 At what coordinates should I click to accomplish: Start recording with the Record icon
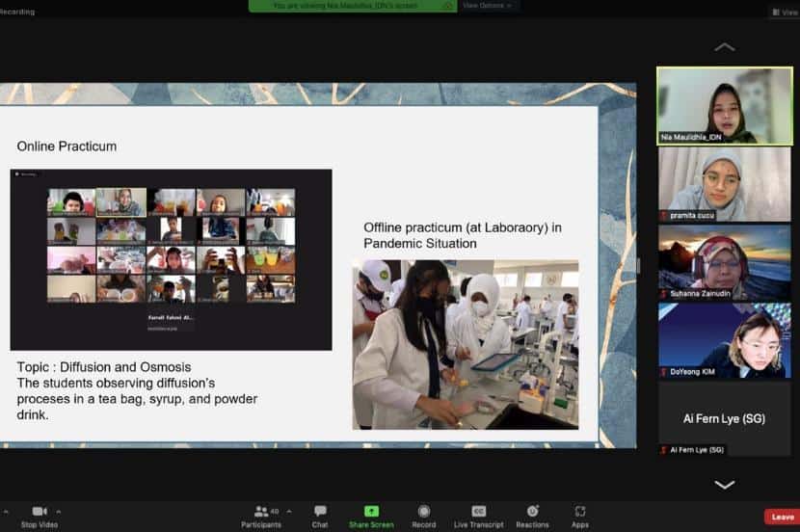tap(424, 511)
